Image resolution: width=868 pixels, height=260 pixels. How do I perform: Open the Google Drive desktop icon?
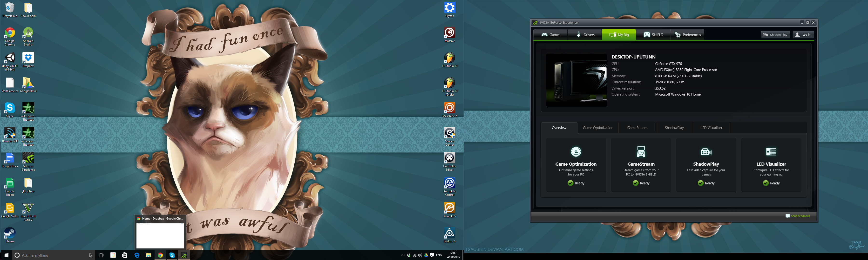28,85
